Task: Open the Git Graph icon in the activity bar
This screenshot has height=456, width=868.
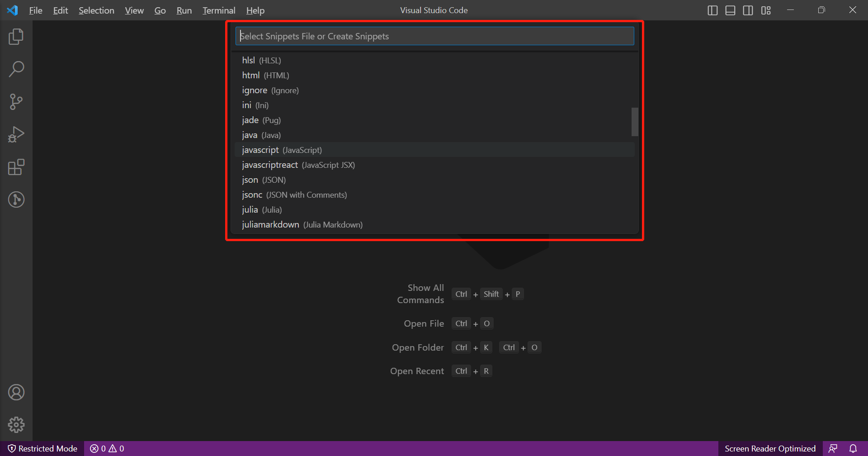Action: (x=16, y=199)
